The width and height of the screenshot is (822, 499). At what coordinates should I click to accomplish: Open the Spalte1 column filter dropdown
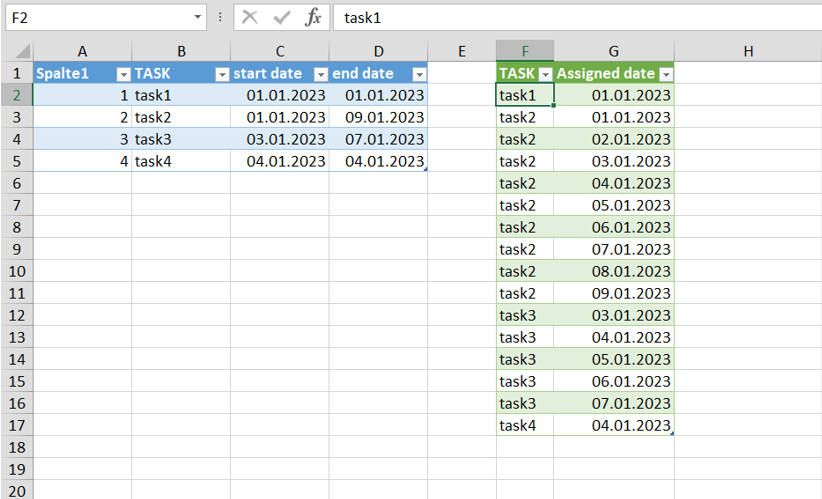123,74
